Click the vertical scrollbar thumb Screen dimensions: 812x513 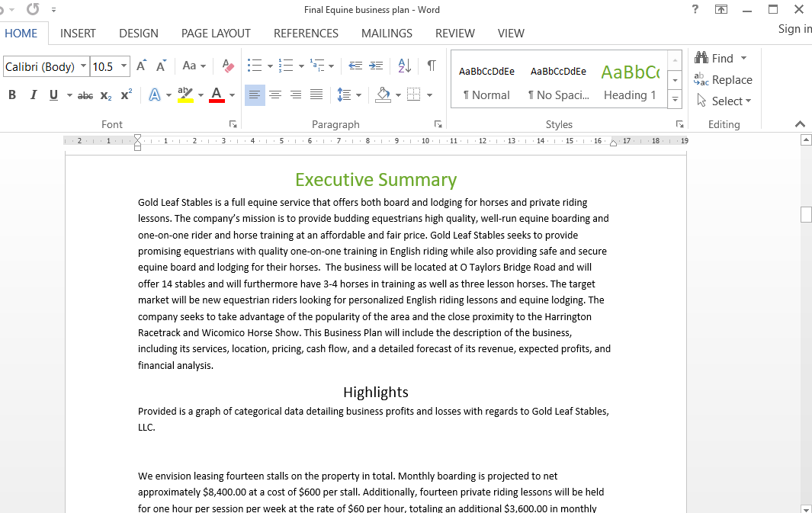coord(806,214)
